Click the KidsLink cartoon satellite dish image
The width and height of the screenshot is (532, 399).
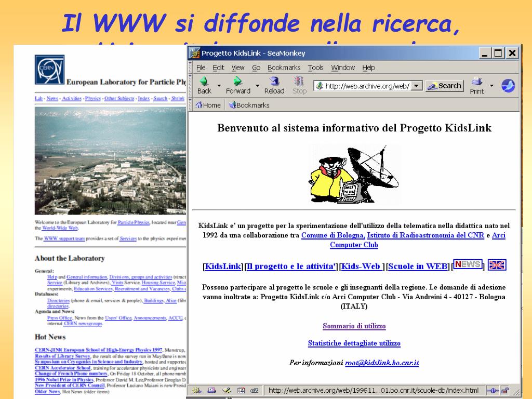pos(354,175)
